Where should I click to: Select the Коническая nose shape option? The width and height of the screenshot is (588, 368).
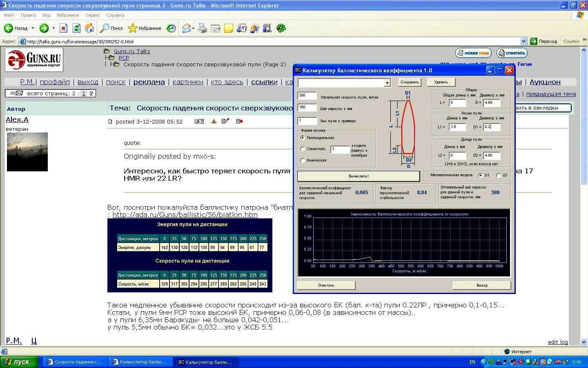pos(303,160)
